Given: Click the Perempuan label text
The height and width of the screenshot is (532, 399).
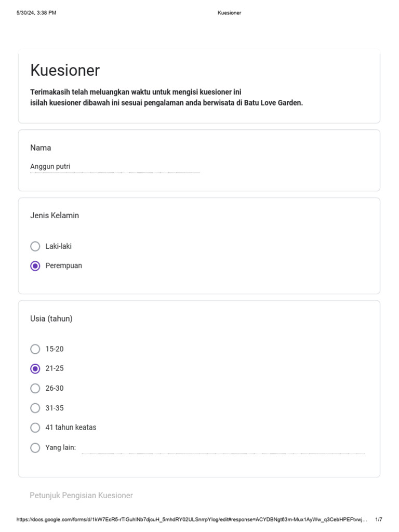Looking at the screenshot, I should pos(64,265).
